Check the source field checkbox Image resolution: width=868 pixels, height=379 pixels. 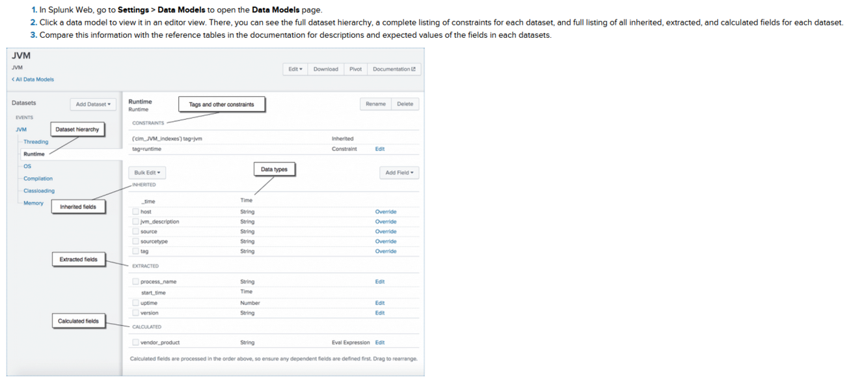135,231
